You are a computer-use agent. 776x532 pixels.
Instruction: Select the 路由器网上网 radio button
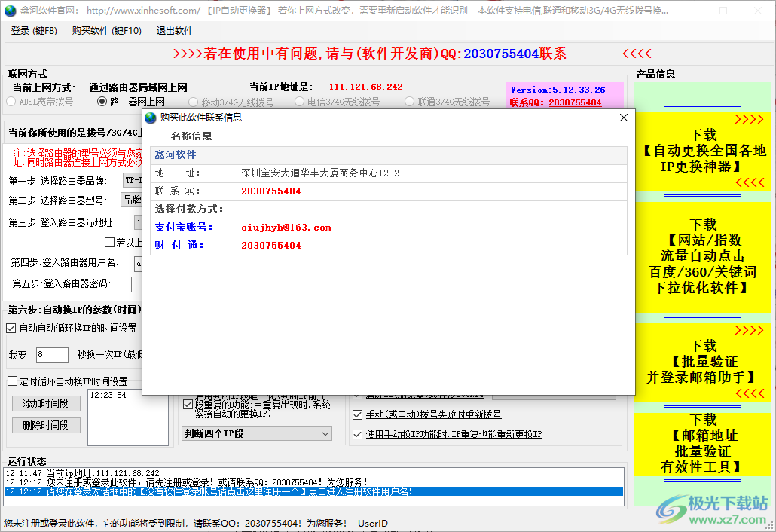[x=130, y=102]
